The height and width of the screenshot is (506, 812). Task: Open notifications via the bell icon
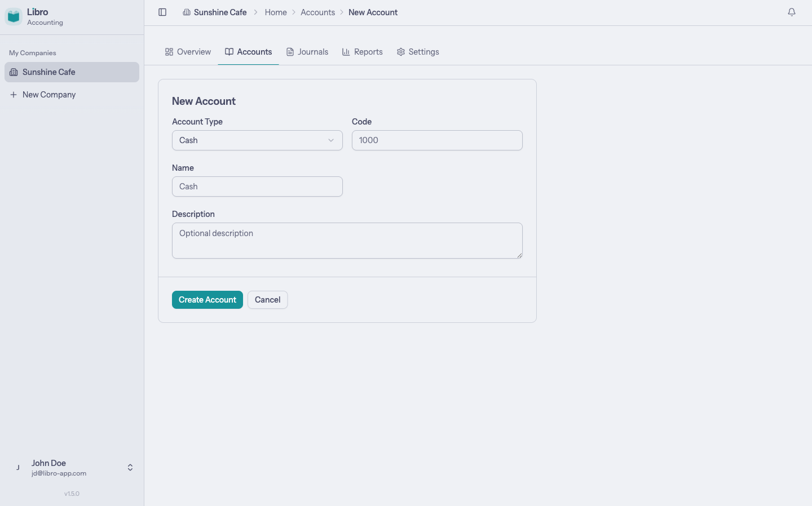point(792,12)
